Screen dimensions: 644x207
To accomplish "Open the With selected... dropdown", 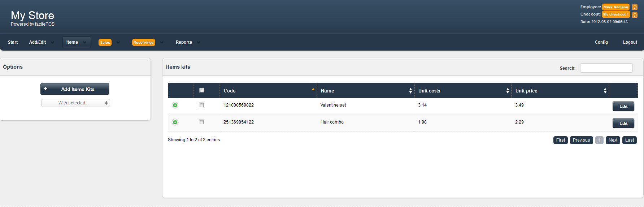I will [75, 103].
